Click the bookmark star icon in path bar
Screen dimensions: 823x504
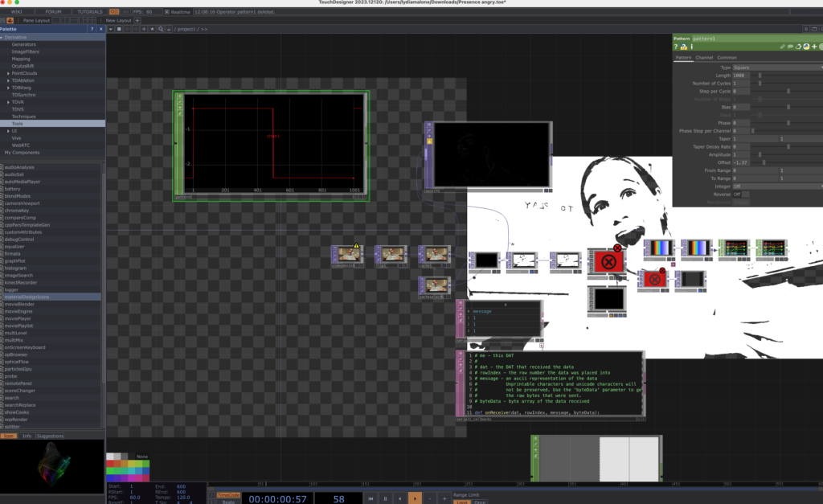[153, 29]
